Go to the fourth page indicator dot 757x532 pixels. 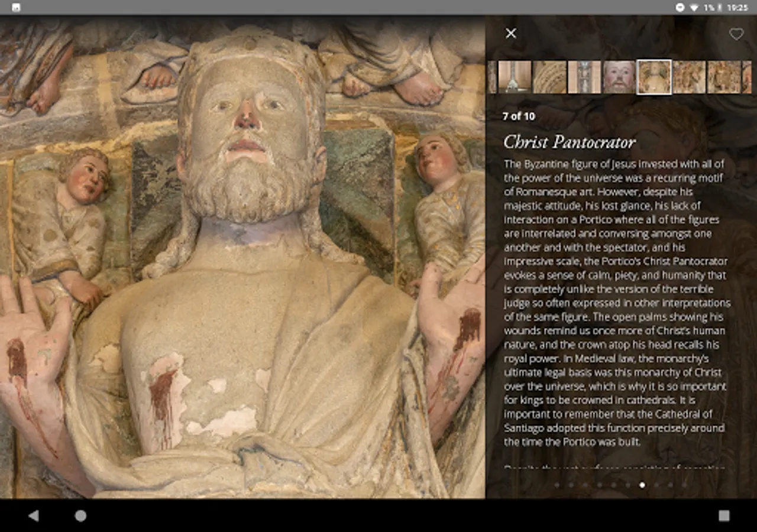pyautogui.click(x=600, y=485)
